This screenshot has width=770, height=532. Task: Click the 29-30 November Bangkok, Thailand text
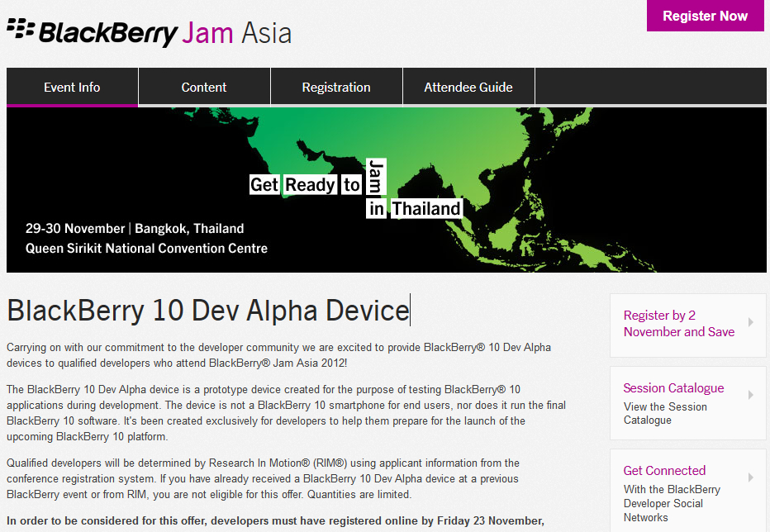[x=135, y=229]
